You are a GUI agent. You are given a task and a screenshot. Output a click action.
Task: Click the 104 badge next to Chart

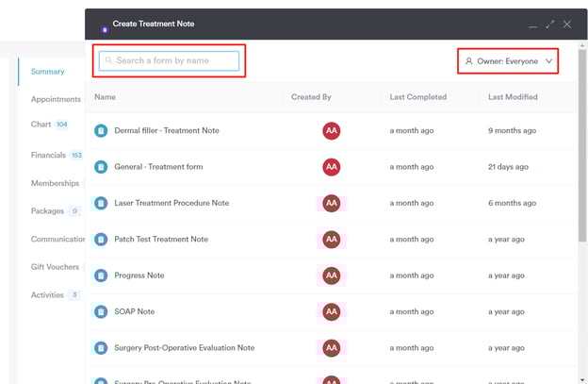point(62,125)
